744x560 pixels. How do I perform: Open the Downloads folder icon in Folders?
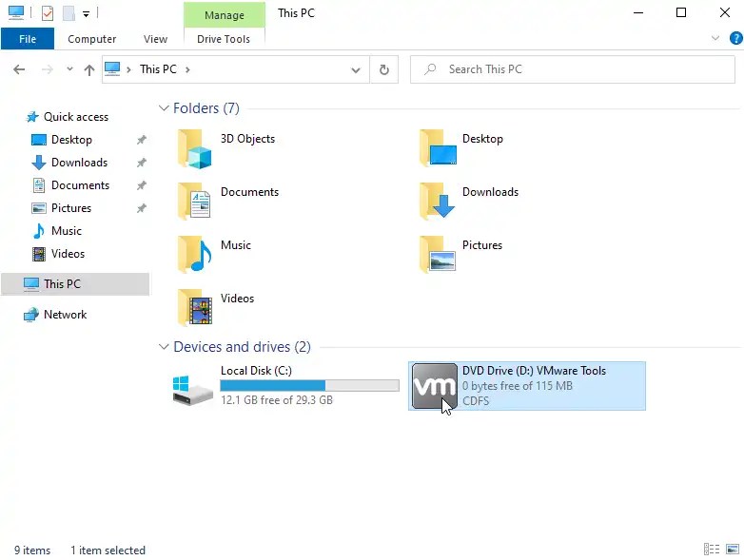click(x=438, y=202)
